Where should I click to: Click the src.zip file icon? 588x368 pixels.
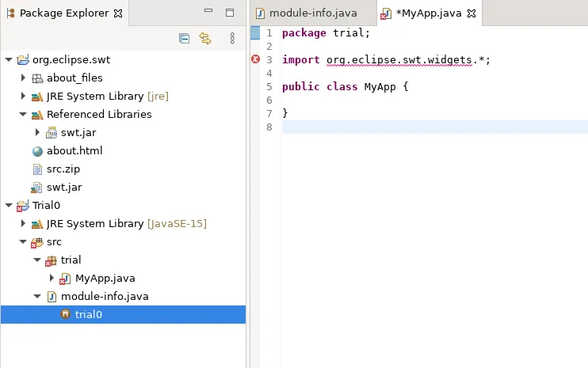(37, 169)
